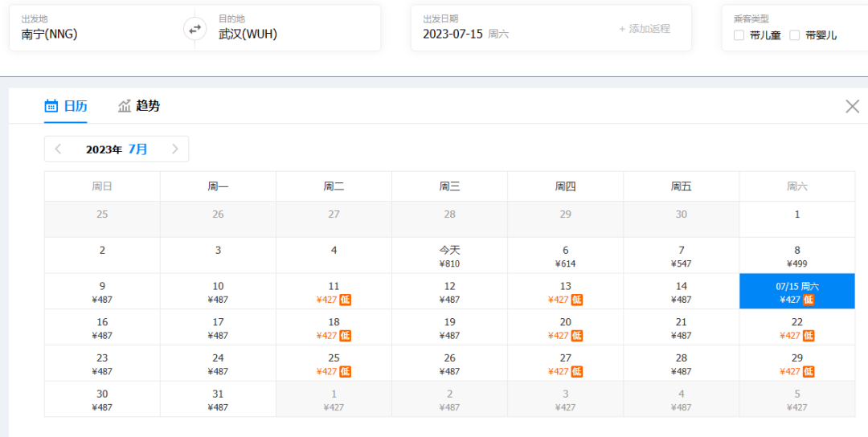Image resolution: width=868 pixels, height=437 pixels.
Task: Select July 6 priced at ¥614
Action: point(565,256)
